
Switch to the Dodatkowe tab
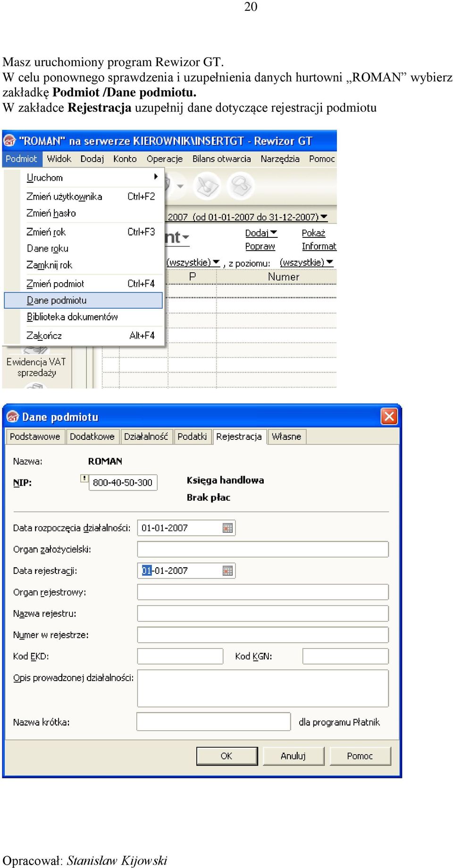point(92,437)
